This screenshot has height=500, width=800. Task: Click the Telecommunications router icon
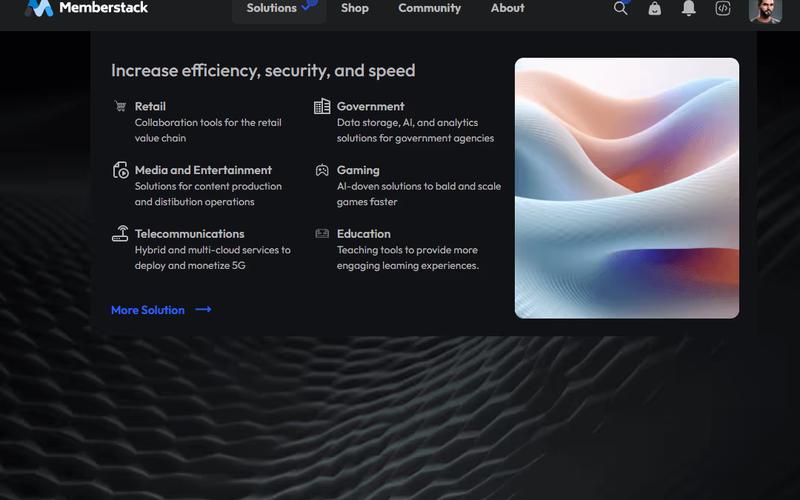click(x=120, y=234)
